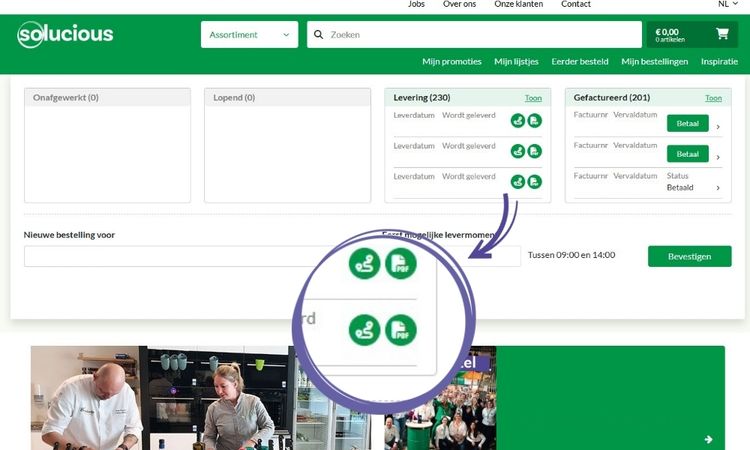Click the Solucious logo
The image size is (750, 450).
[x=65, y=35]
